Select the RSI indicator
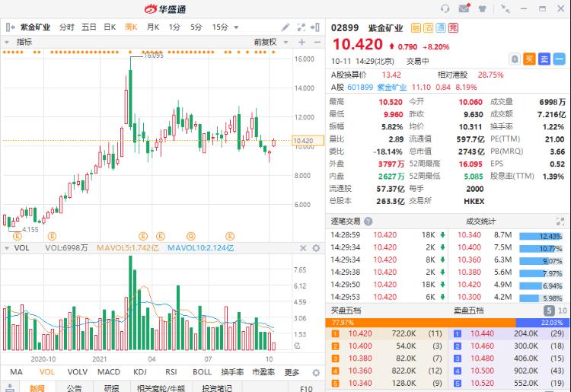 click(171, 372)
